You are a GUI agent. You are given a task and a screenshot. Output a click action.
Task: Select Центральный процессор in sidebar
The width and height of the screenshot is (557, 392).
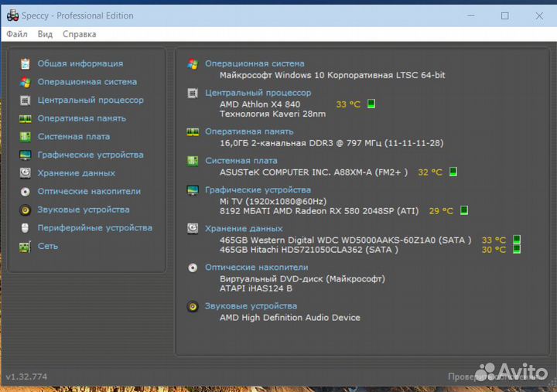(91, 101)
